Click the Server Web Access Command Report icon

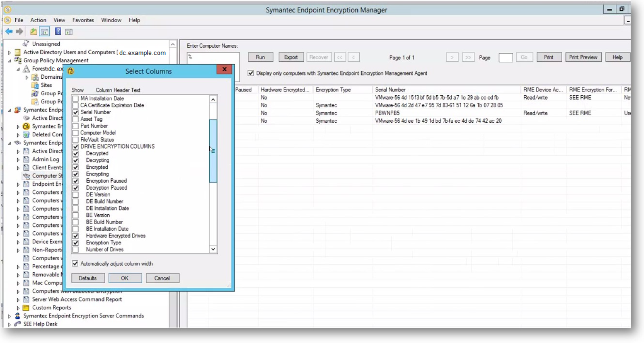(26, 299)
